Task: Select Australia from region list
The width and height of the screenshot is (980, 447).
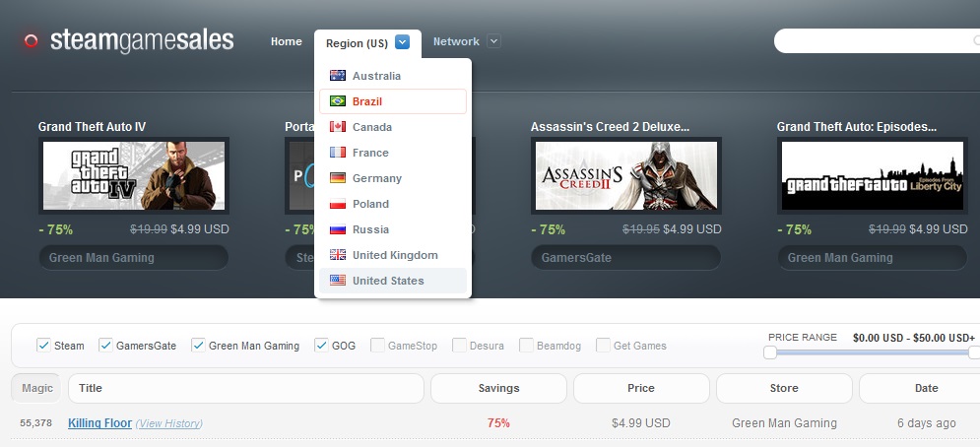Action: [393, 76]
